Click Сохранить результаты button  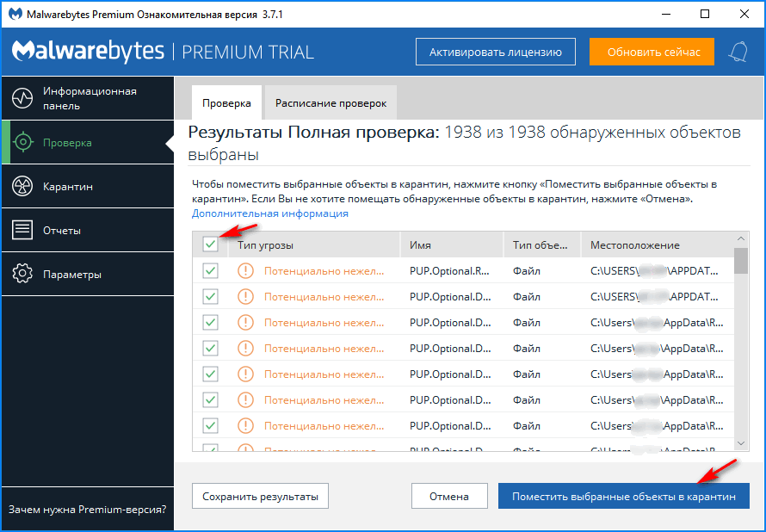[260, 497]
